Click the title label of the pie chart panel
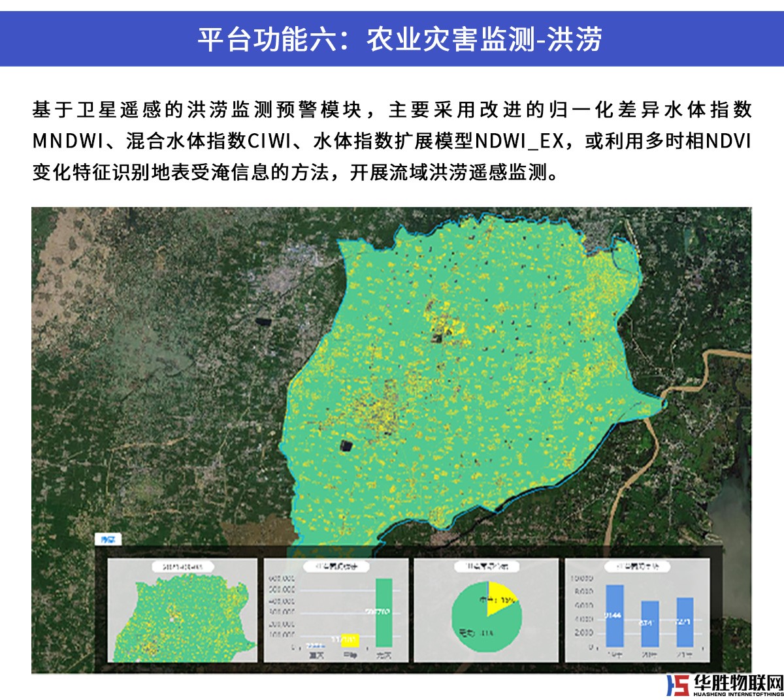The image size is (784, 700). coord(487,566)
